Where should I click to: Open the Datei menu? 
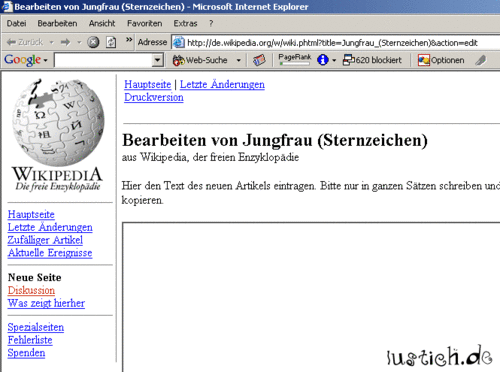(x=16, y=23)
